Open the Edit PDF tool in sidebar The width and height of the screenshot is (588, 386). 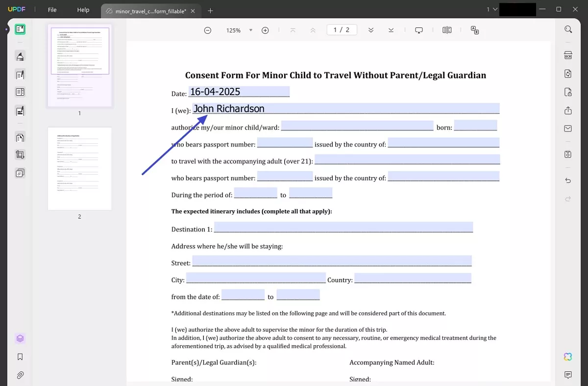[x=20, y=75]
